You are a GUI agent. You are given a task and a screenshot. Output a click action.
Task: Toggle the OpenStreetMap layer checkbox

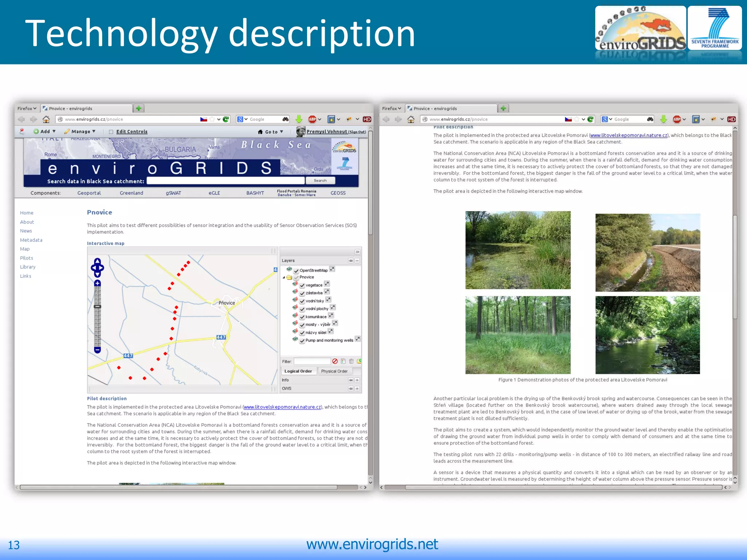click(x=297, y=271)
